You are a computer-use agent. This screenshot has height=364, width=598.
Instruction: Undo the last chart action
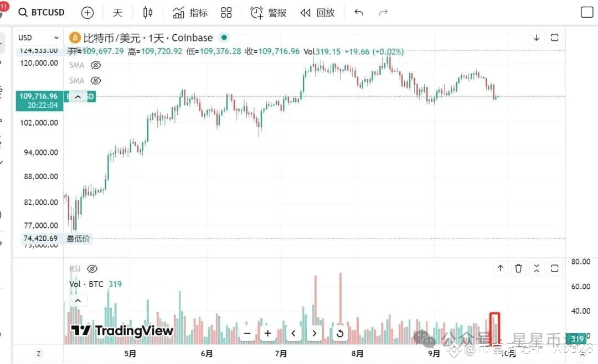[358, 13]
